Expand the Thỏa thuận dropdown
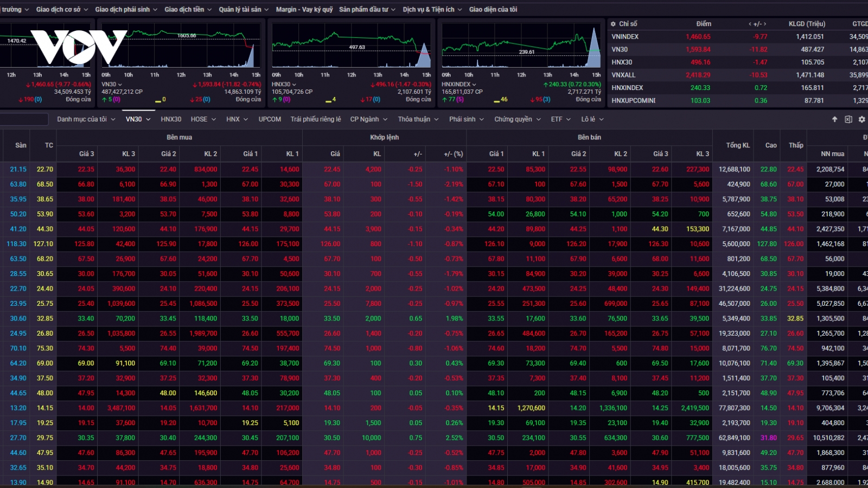The width and height of the screenshot is (868, 488). (x=418, y=119)
